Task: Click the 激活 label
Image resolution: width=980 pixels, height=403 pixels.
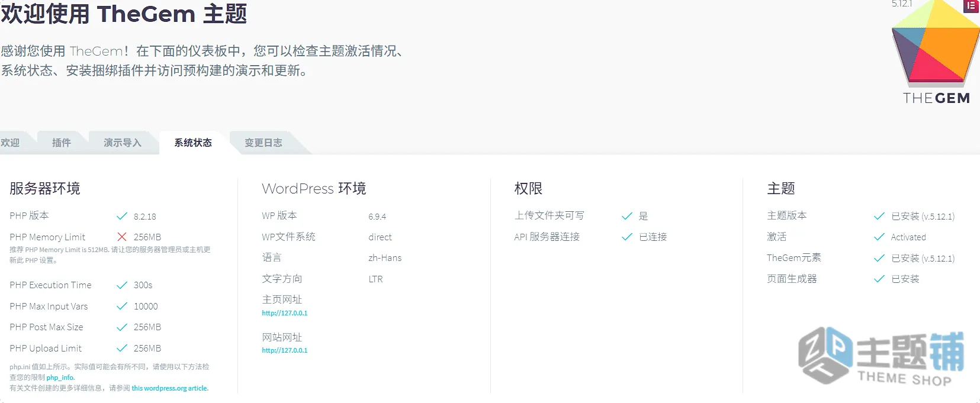Action: click(777, 237)
